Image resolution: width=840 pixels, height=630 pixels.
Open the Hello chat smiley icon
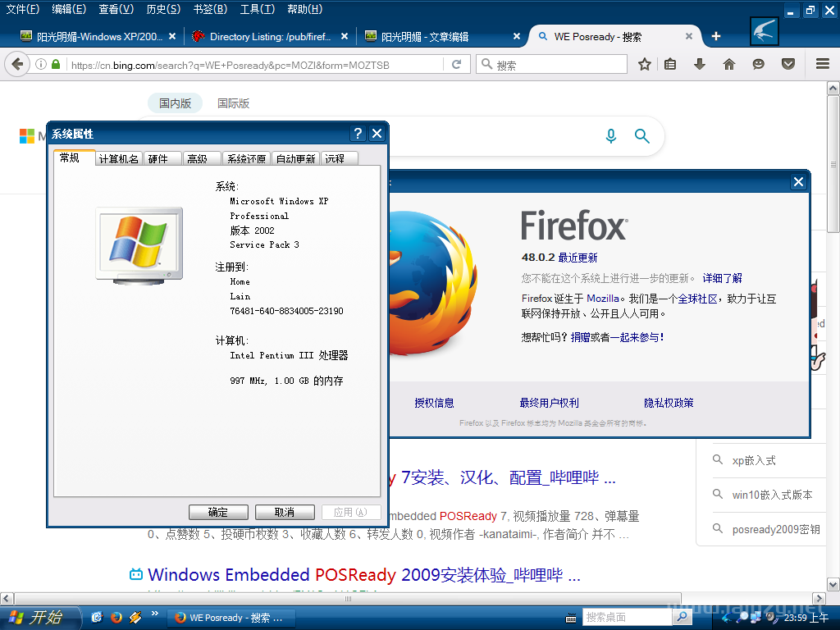pos(758,65)
